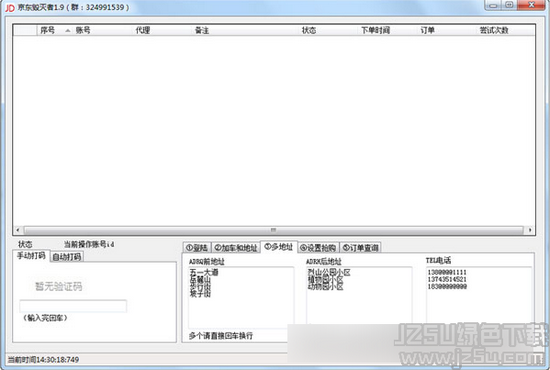Viewport: 550px width, 370px height.
Task: Switch to the 自动打码 tab
Action: (67, 257)
